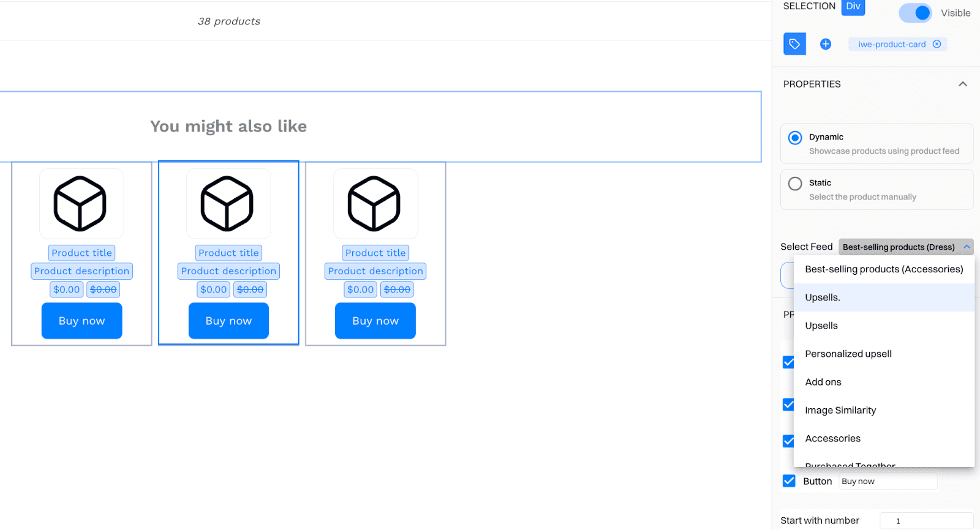Viewport: 980px width, 530px height.
Task: Click the Start with number field
Action: [x=925, y=521]
